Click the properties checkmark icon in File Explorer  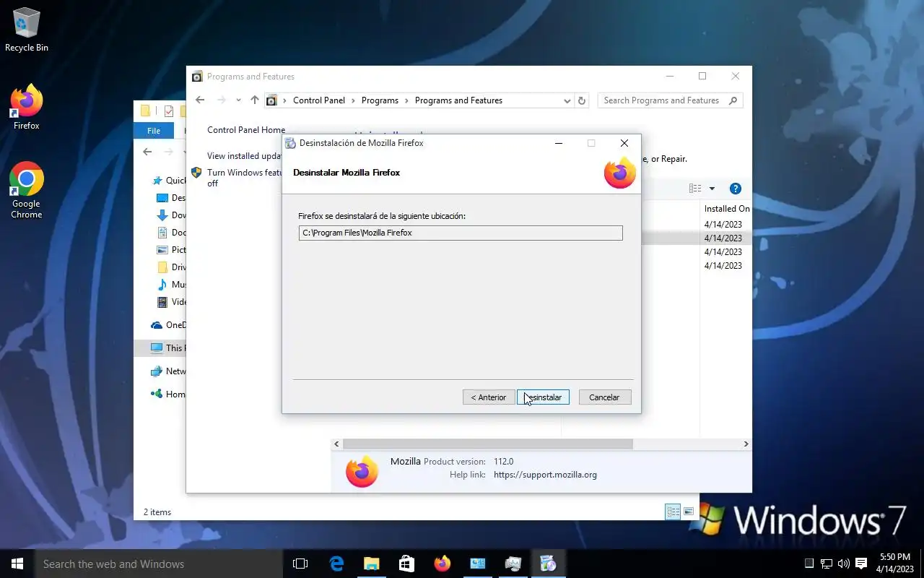tap(169, 111)
